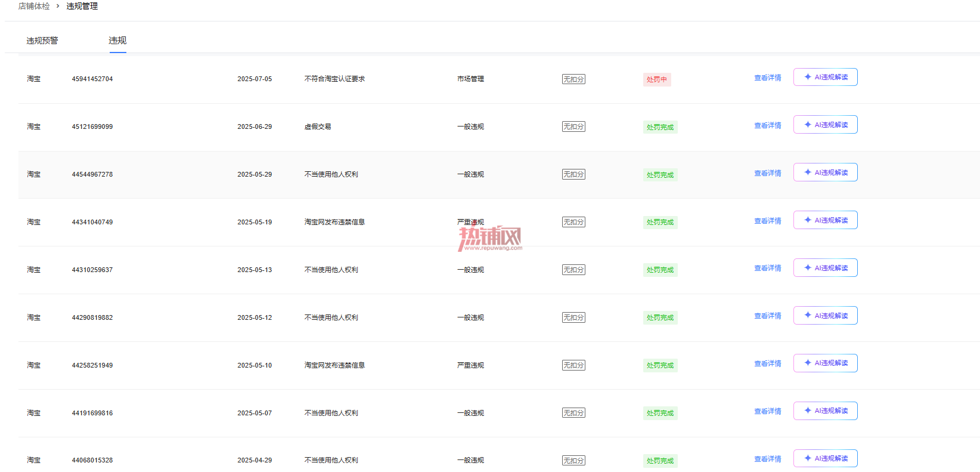Click AI违规解读 button for record 44068015328
This screenshot has height=472, width=980.
click(826, 458)
